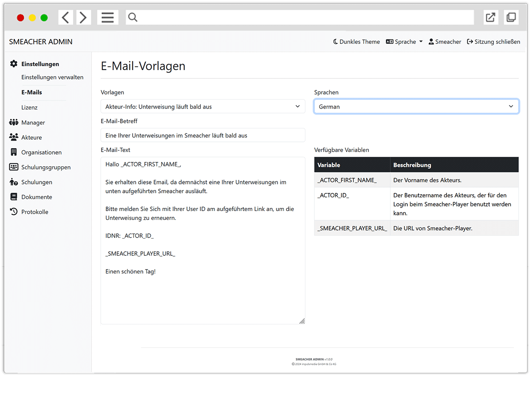
Task: Go forward with the browser forward arrow
Action: click(83, 17)
